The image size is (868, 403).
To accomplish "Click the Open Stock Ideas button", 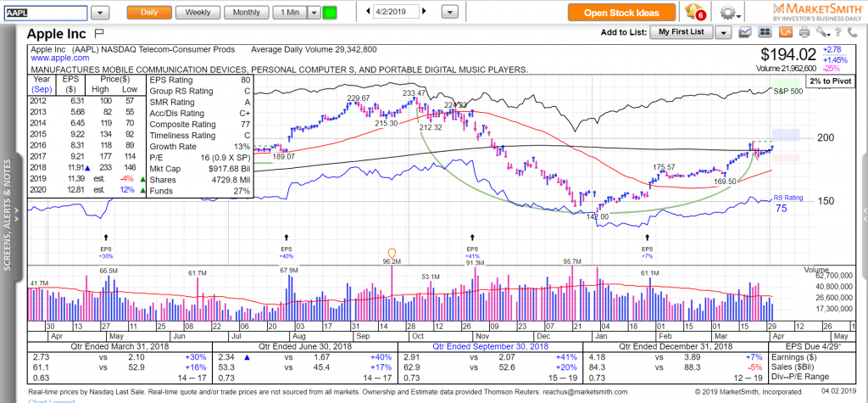I will click(x=622, y=13).
